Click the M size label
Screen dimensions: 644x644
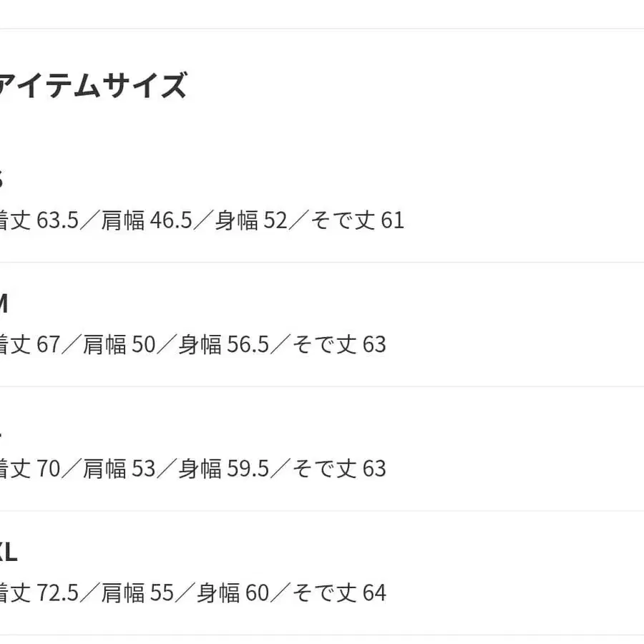[x=3, y=304]
